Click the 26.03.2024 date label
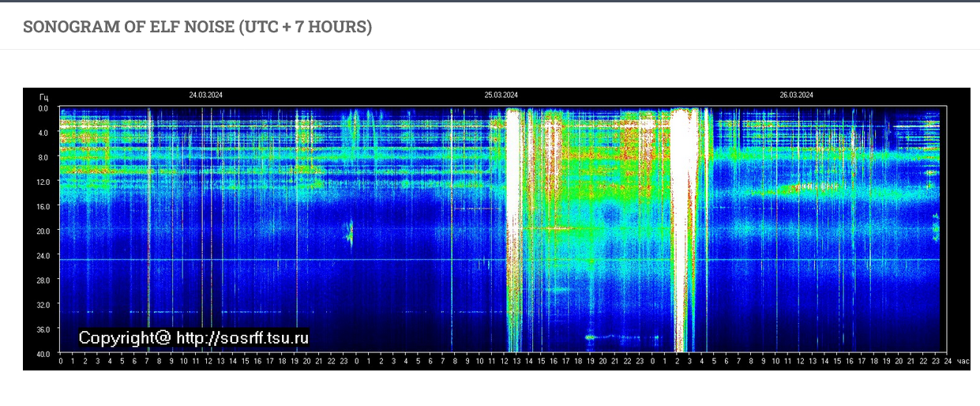Screen dimensions: 980x406 pyautogui.click(x=796, y=95)
